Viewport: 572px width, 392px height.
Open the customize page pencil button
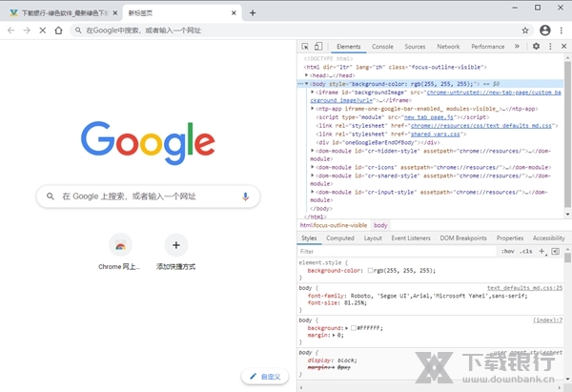point(265,377)
